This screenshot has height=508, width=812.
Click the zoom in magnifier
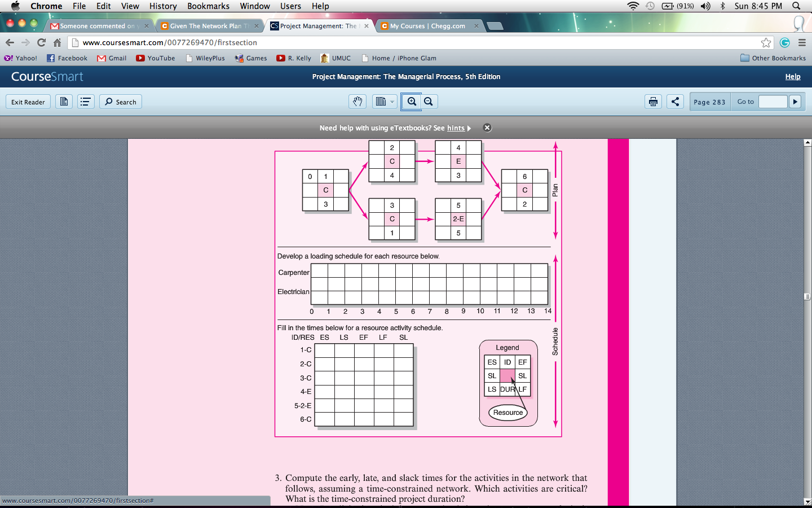[412, 102]
